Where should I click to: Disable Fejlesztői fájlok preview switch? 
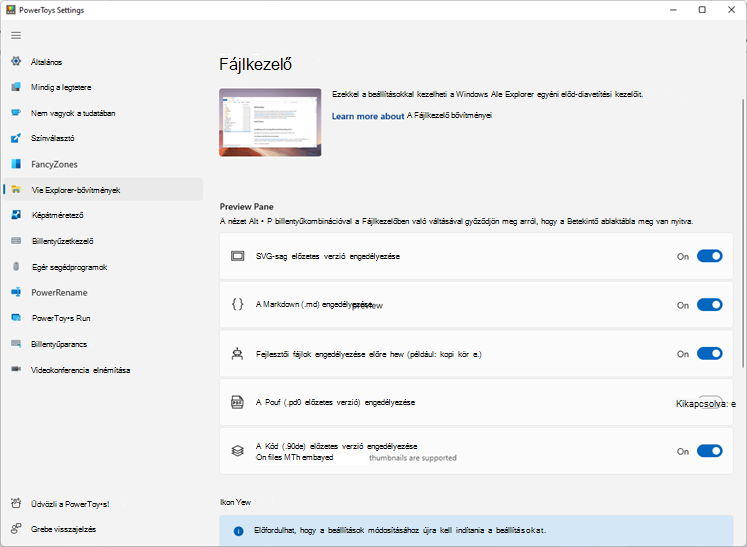[x=709, y=354]
